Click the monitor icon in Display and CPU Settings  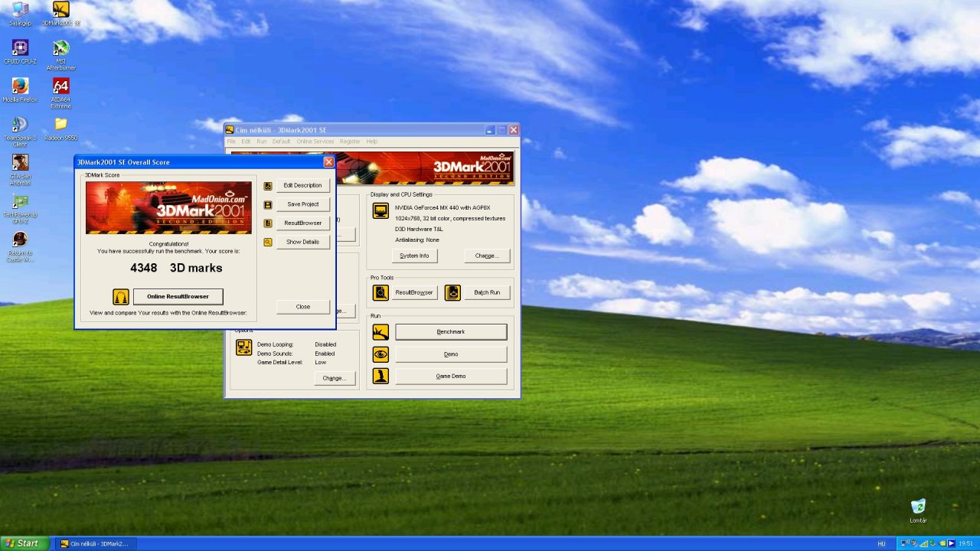[381, 210]
